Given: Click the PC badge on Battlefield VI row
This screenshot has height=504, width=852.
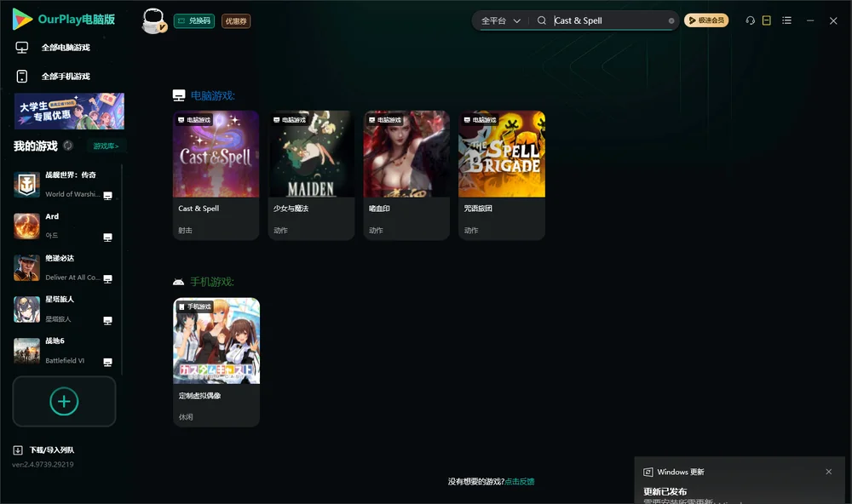Looking at the screenshot, I should (107, 363).
